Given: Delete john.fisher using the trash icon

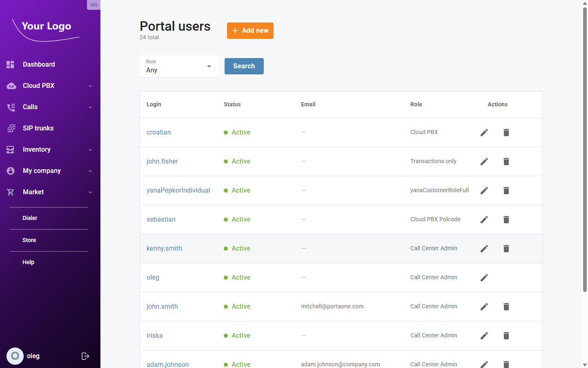Looking at the screenshot, I should point(506,161).
